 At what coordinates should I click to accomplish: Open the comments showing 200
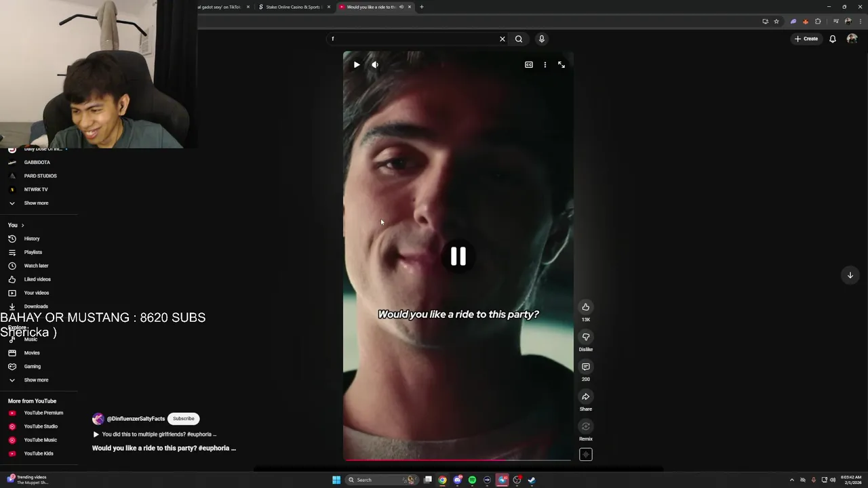point(586,367)
